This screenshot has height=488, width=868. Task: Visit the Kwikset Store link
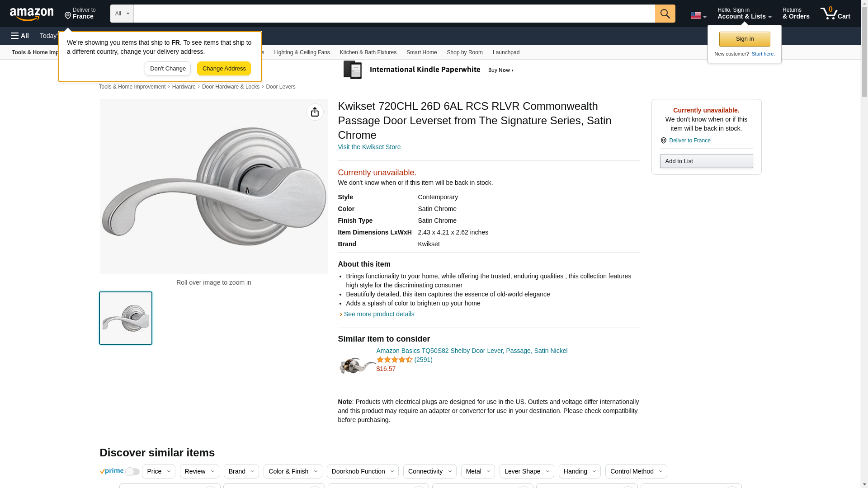point(369,147)
